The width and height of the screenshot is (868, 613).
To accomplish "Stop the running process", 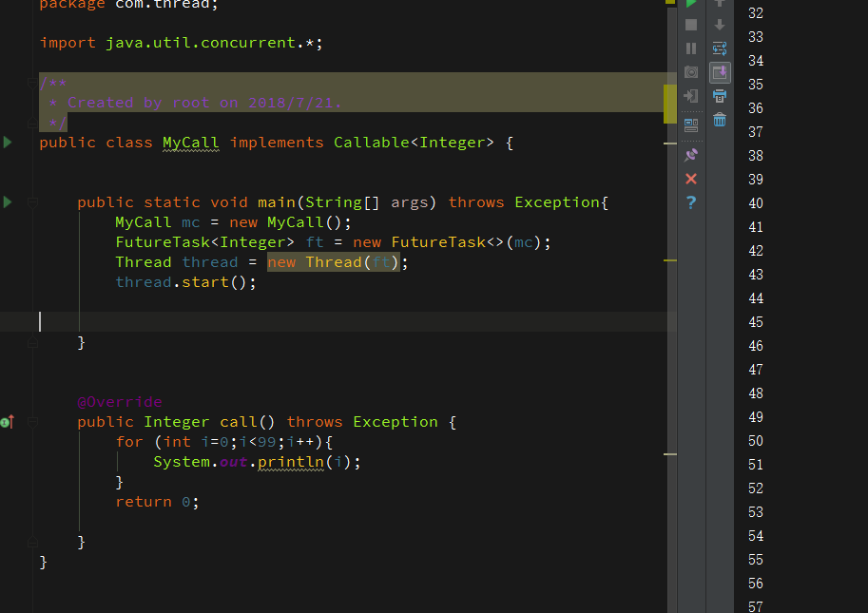I will [x=691, y=25].
